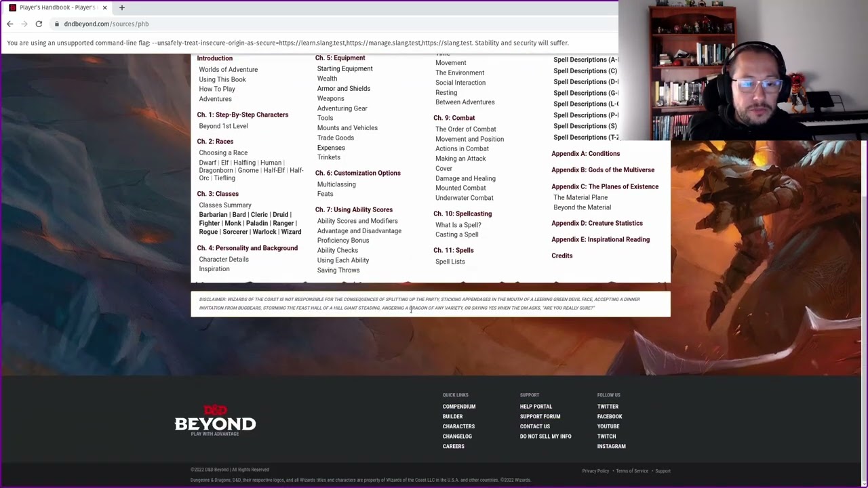The width and height of the screenshot is (868, 488).
Task: Open Using This Book link
Action: point(222,79)
